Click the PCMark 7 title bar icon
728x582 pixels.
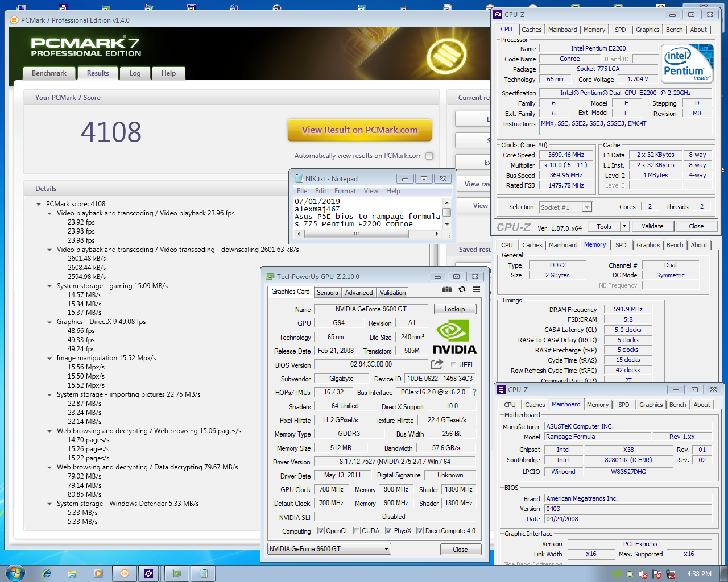(x=14, y=20)
